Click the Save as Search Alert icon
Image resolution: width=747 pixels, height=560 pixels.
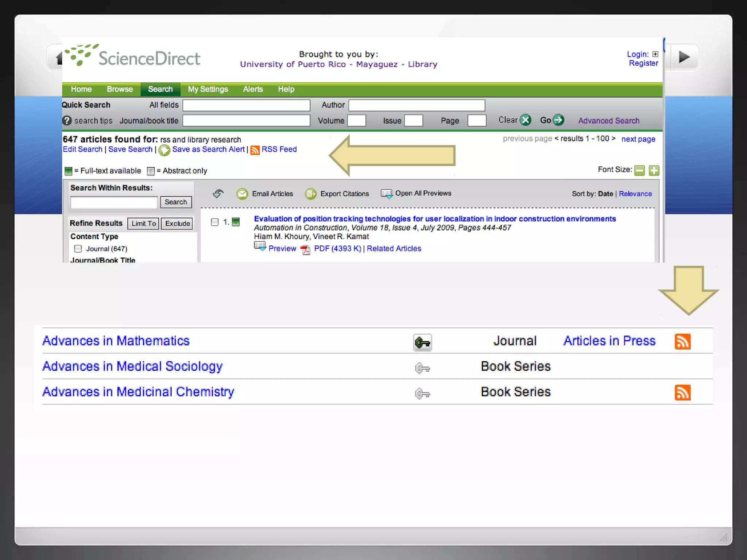point(164,150)
